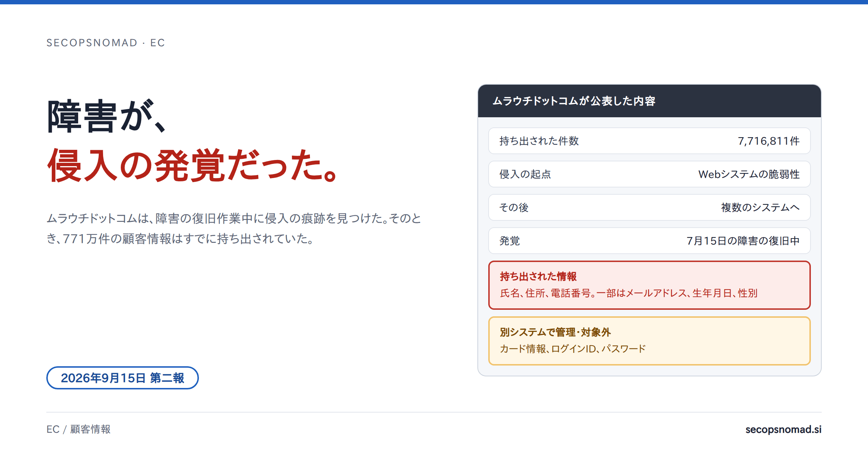Click the secopsnomad.si site label
Image resolution: width=868 pixels, height=456 pixels.
pyautogui.click(x=783, y=429)
